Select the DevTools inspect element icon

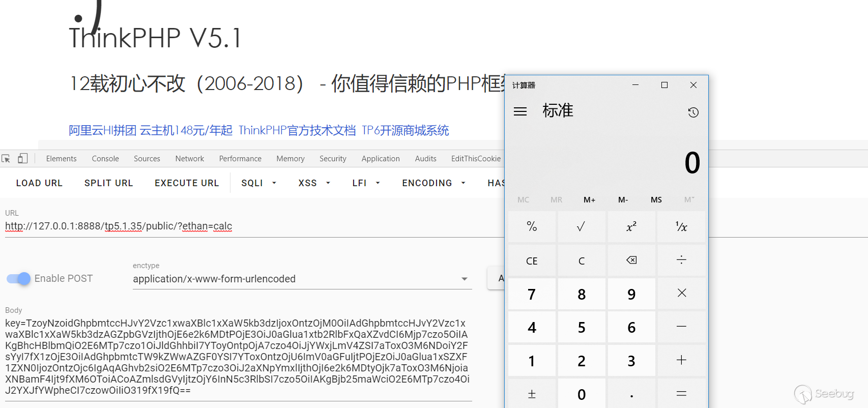6,159
